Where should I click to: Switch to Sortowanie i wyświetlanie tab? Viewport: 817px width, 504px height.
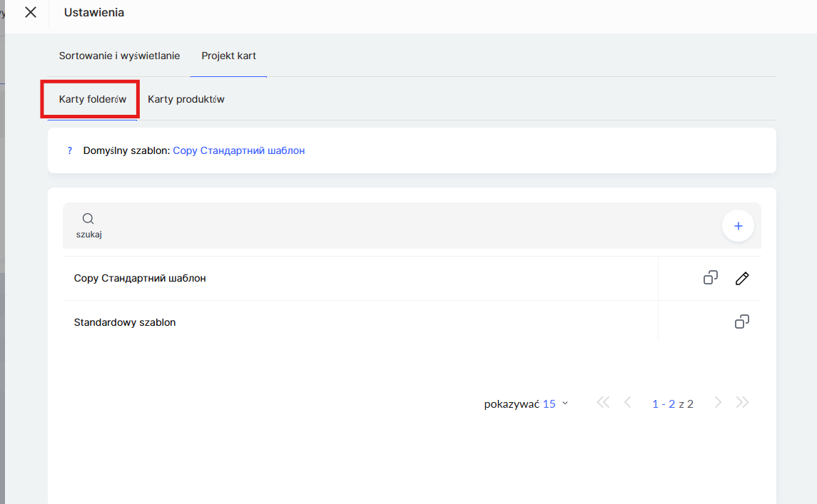[x=119, y=56]
